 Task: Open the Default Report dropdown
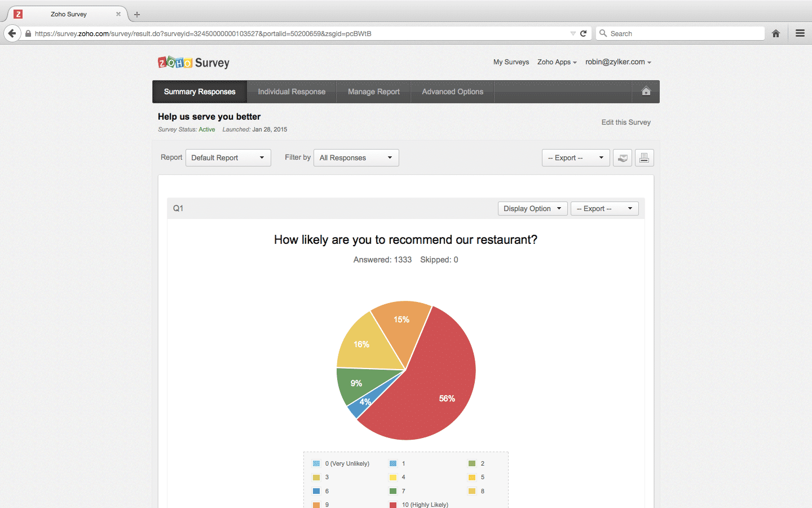click(x=228, y=157)
